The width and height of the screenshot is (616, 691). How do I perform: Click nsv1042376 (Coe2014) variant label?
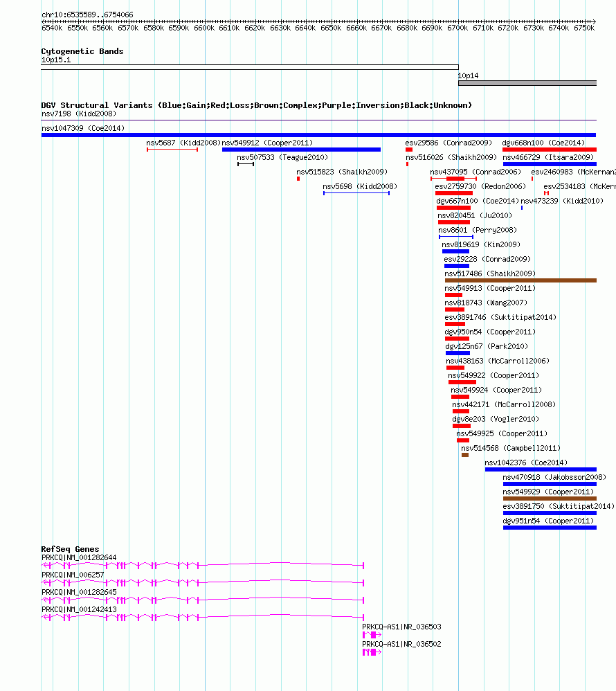526,463
